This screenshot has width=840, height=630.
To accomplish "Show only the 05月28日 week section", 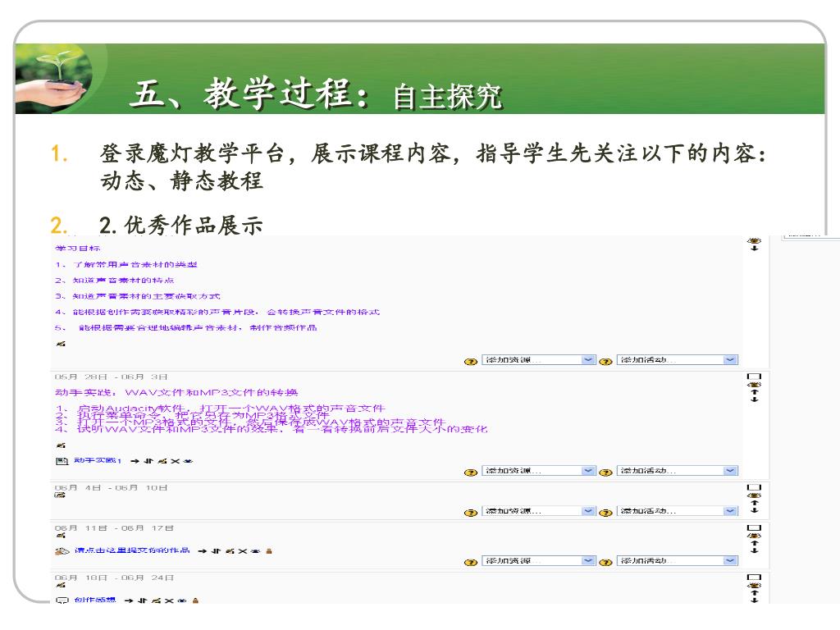I will [755, 377].
